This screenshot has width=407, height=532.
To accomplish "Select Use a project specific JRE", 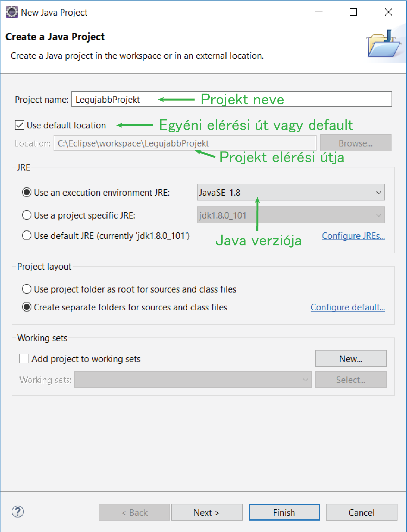I will (x=27, y=215).
